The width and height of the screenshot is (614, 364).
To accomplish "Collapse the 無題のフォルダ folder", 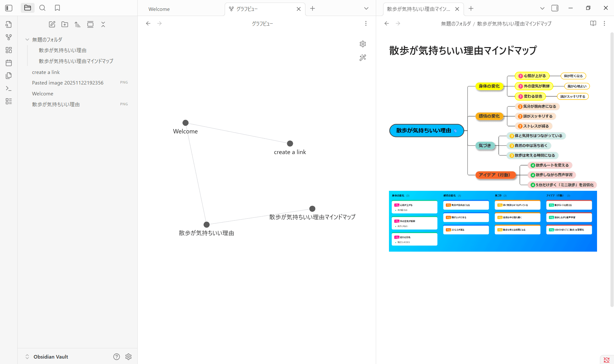I will click(27, 40).
